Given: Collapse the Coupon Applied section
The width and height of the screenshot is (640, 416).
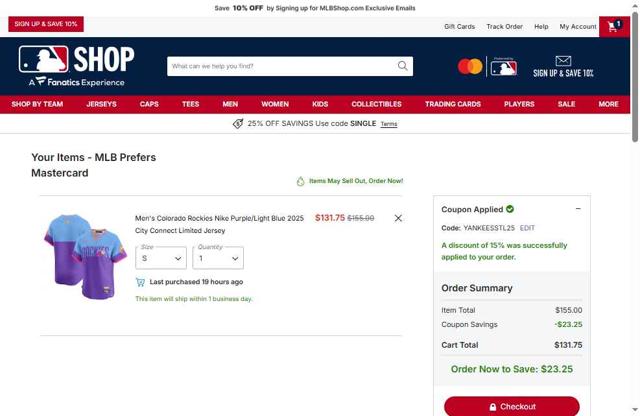Looking at the screenshot, I should tap(578, 209).
